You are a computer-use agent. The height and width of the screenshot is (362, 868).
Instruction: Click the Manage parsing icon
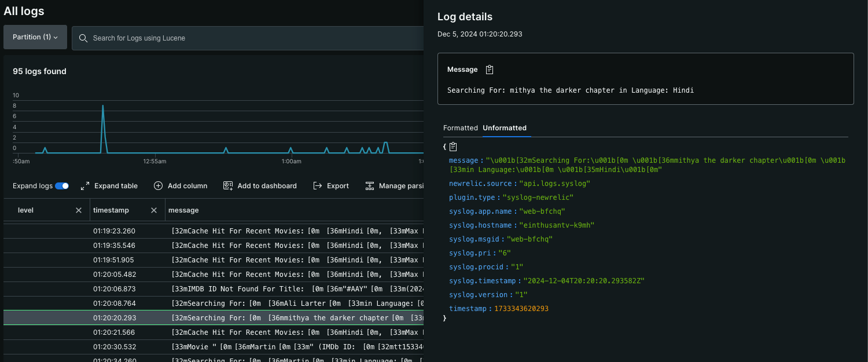[x=370, y=186]
